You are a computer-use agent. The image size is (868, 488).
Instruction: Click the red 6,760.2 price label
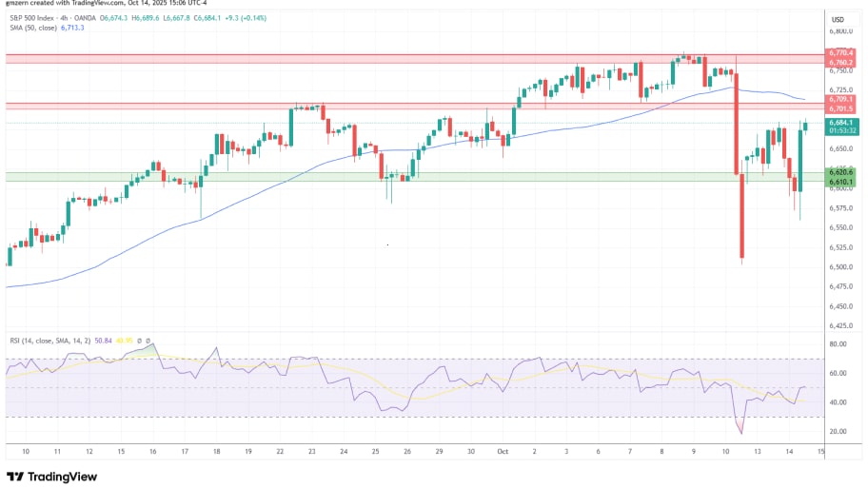pos(841,63)
